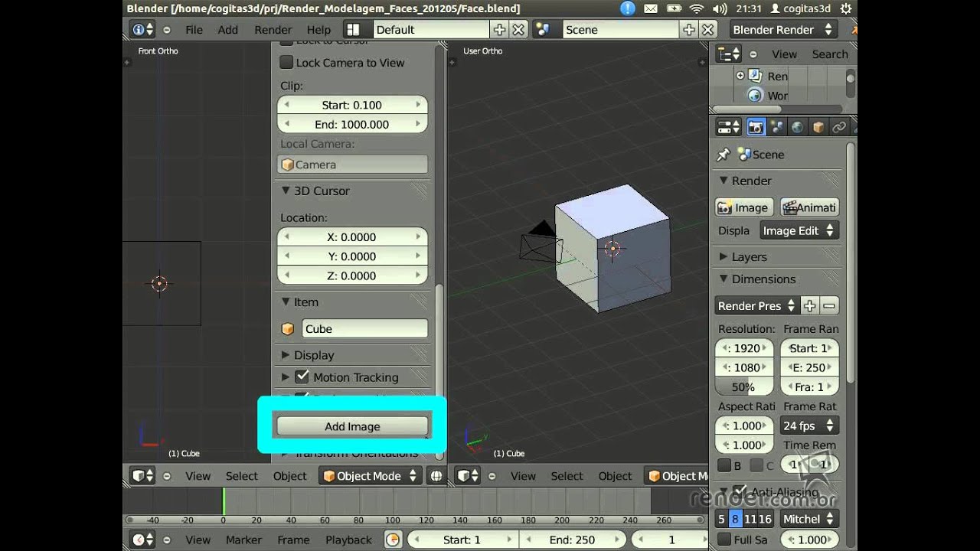Enable Lock Camera to View checkbox

287,63
